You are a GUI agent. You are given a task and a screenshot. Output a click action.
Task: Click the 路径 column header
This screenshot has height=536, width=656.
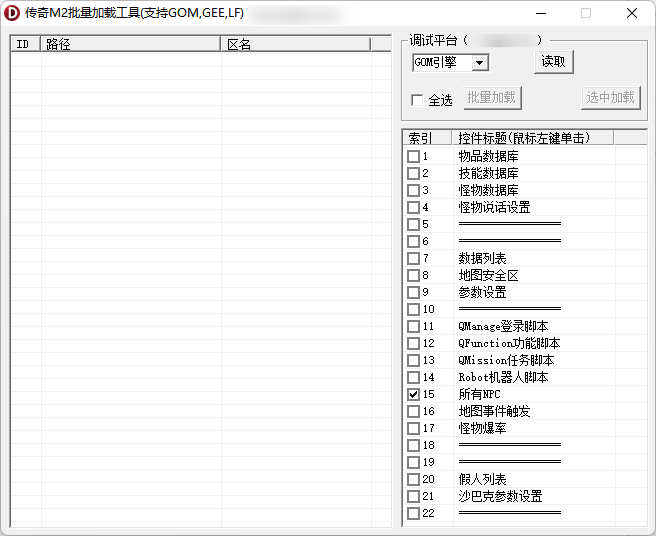click(x=130, y=44)
